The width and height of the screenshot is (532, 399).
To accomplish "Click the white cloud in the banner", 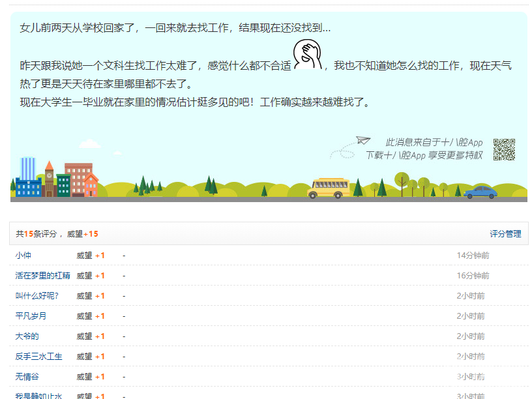I will coord(89,143).
